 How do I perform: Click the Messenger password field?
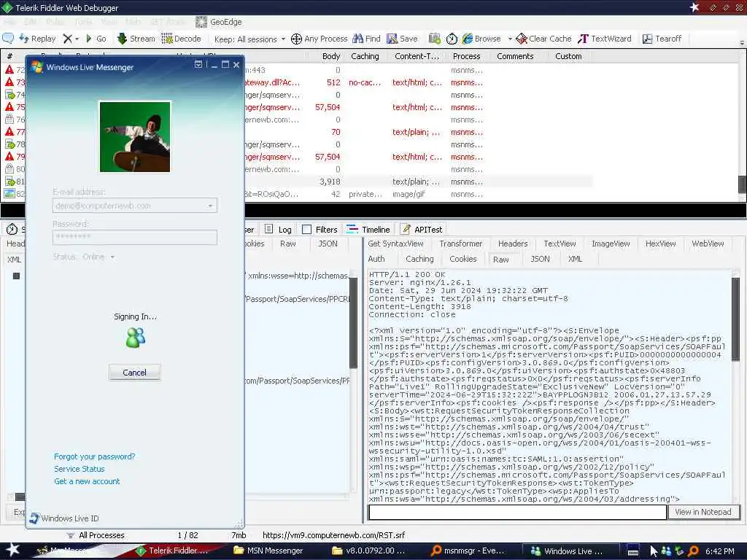click(x=135, y=237)
